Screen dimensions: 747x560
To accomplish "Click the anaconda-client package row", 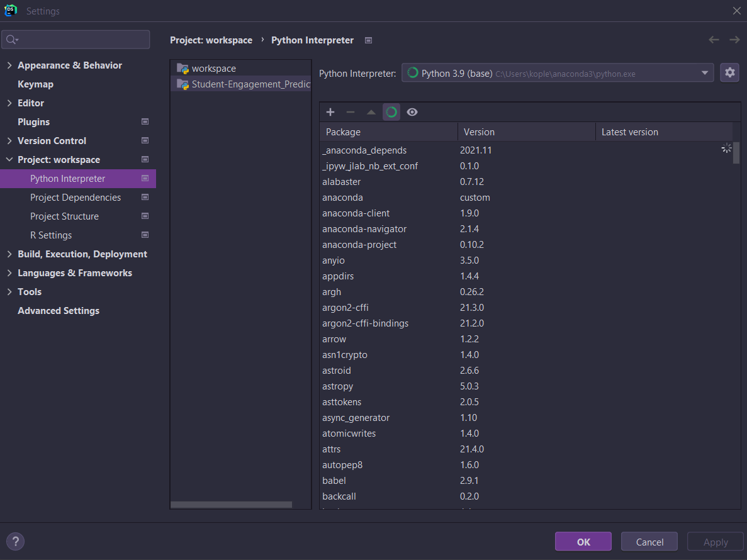I will [x=526, y=213].
